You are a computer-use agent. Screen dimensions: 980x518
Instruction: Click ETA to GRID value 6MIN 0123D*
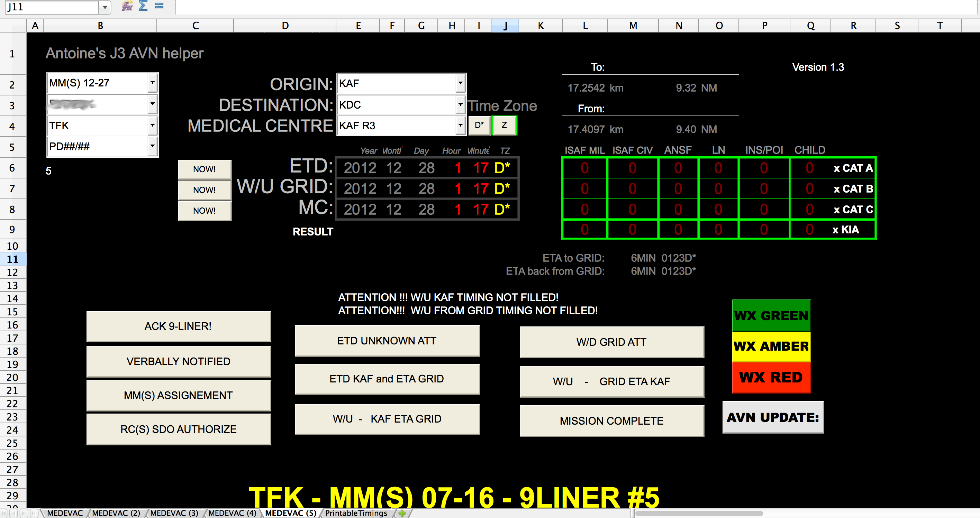663,258
